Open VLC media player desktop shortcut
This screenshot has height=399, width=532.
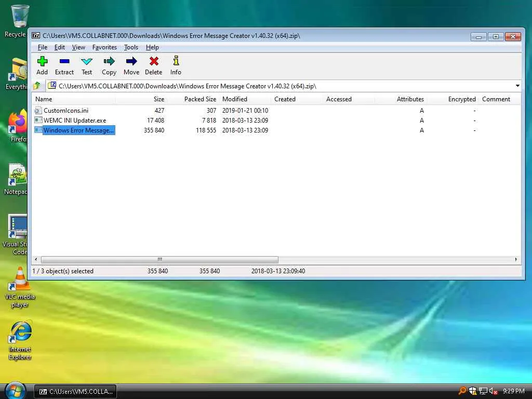(x=20, y=287)
